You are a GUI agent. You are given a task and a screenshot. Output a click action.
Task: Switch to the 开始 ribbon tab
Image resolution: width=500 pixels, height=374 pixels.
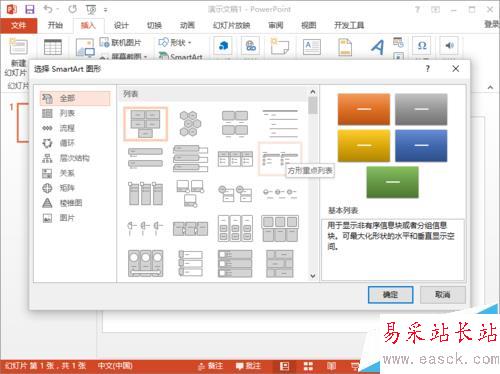coord(55,25)
